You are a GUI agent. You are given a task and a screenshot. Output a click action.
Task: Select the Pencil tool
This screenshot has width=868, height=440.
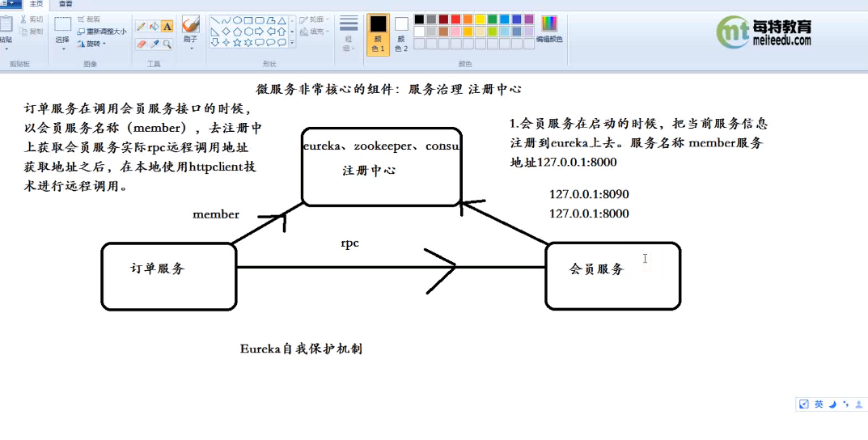pos(141,26)
